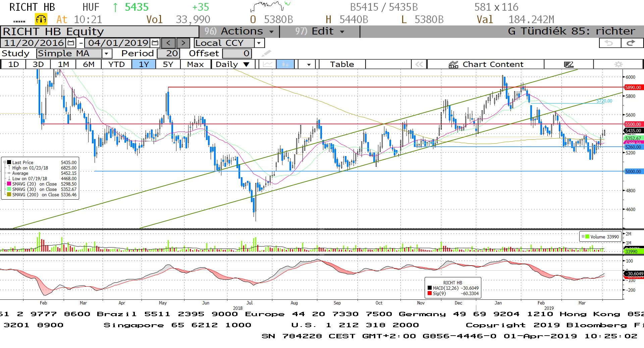Image resolution: width=644 pixels, height=348 pixels.
Task: Open the chart edit pencil icon
Action: 569,64
